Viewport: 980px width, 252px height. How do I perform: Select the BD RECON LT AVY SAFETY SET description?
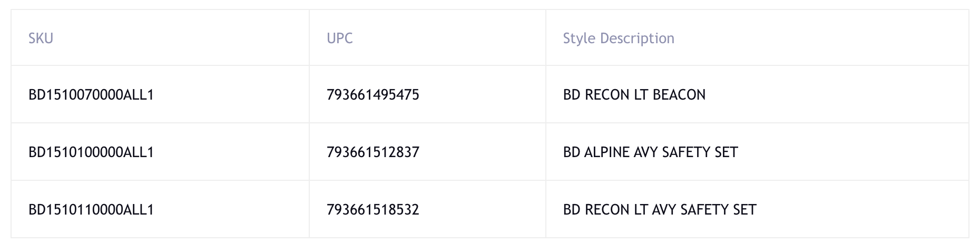tap(659, 210)
